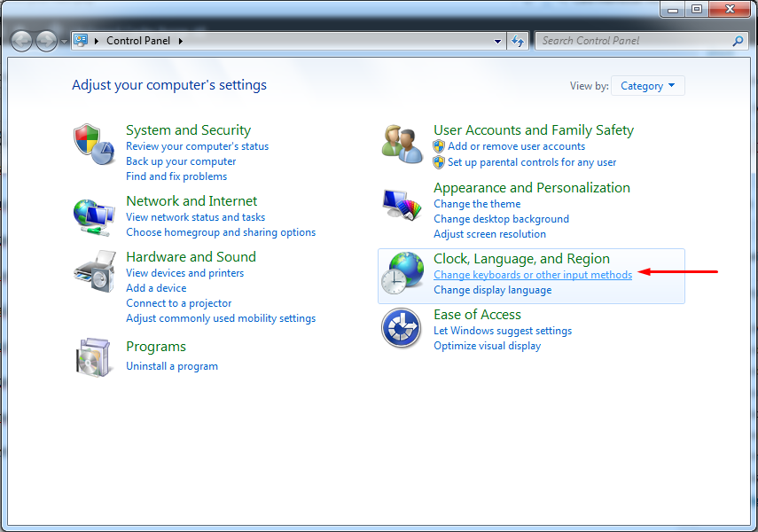
Task: Open the Ease of Access icon
Action: coord(401,328)
